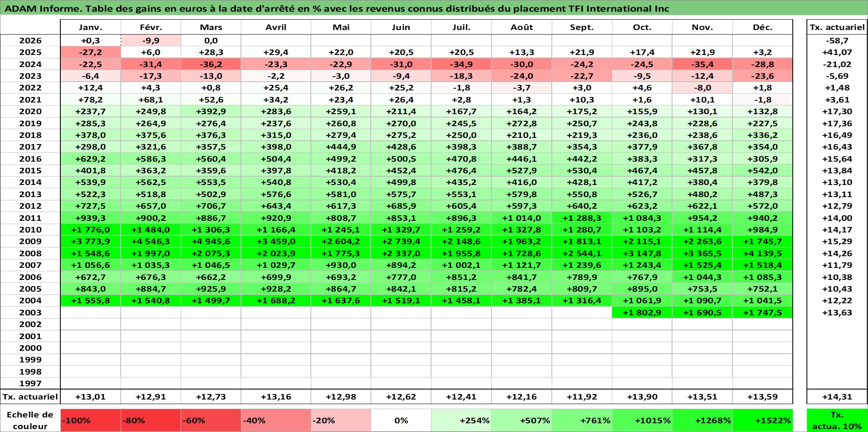This screenshot has height=432, width=868.
Task: Select the Sept. column header
Action: point(582,27)
